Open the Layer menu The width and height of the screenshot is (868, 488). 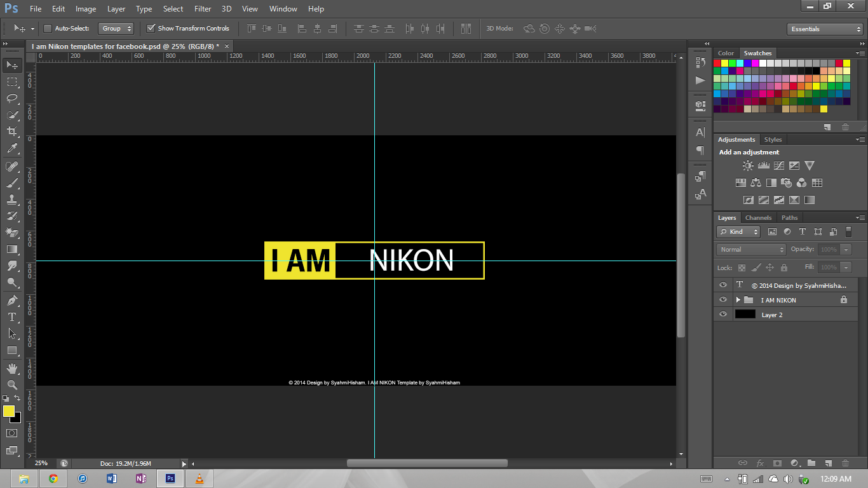(x=116, y=9)
